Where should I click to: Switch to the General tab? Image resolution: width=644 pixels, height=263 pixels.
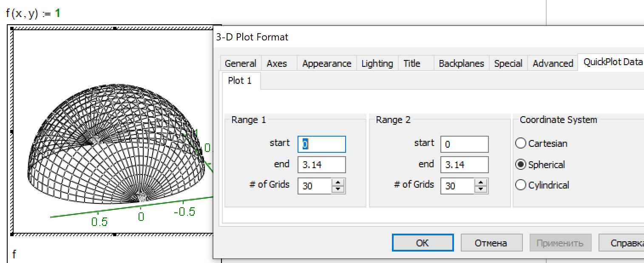(x=240, y=63)
